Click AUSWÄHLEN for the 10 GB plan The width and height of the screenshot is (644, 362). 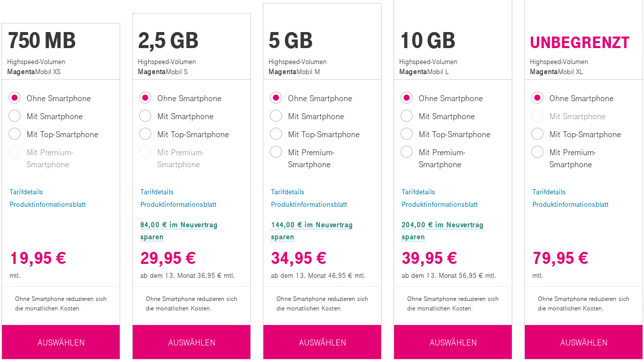click(x=453, y=342)
